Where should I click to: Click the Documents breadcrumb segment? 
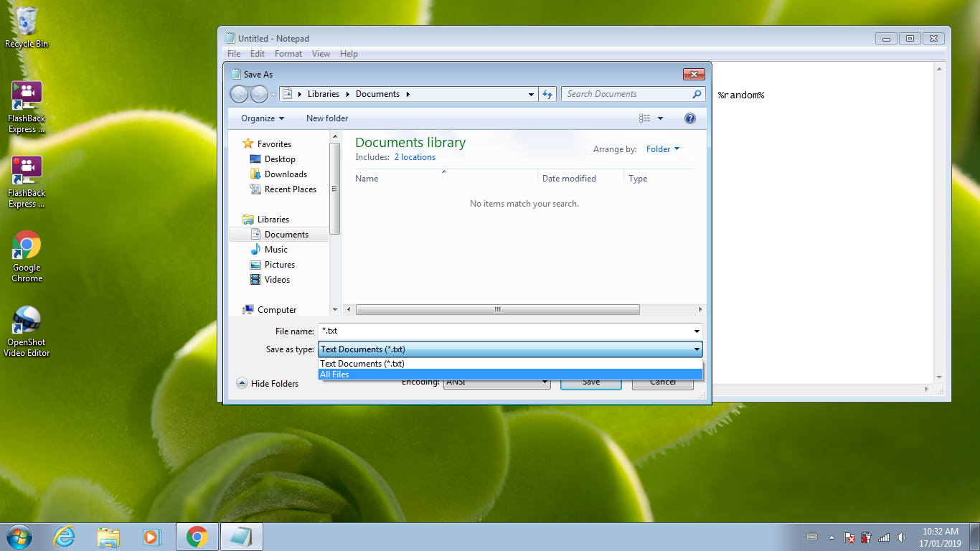377,94
